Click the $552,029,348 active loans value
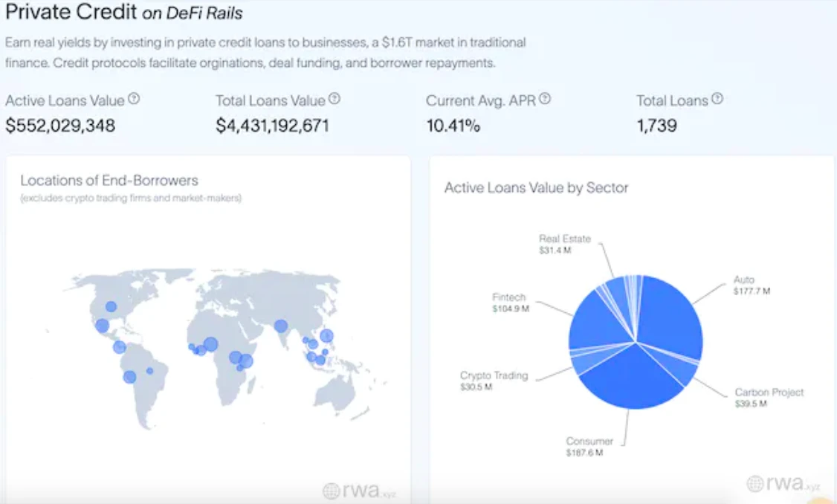 point(60,126)
